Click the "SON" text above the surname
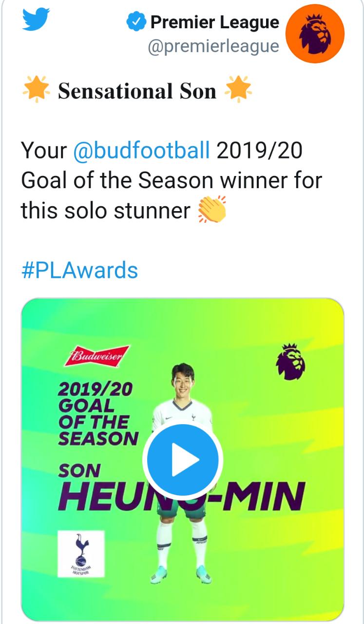 (x=79, y=471)
